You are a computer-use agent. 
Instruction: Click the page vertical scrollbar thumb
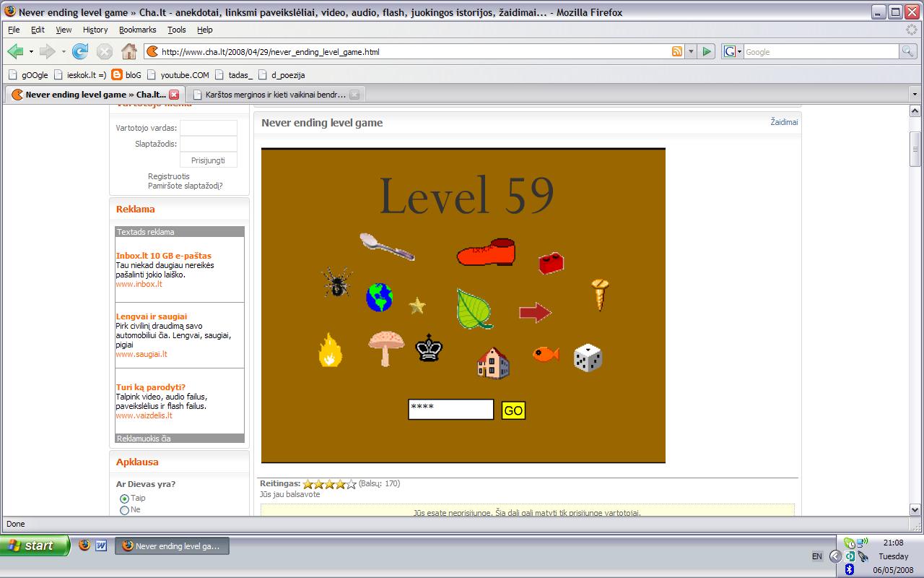[x=915, y=150]
